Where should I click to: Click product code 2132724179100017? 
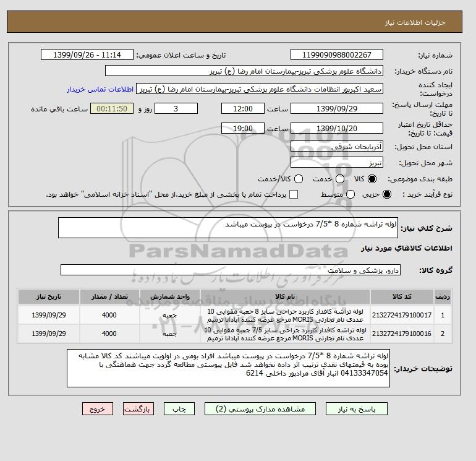coord(402,316)
